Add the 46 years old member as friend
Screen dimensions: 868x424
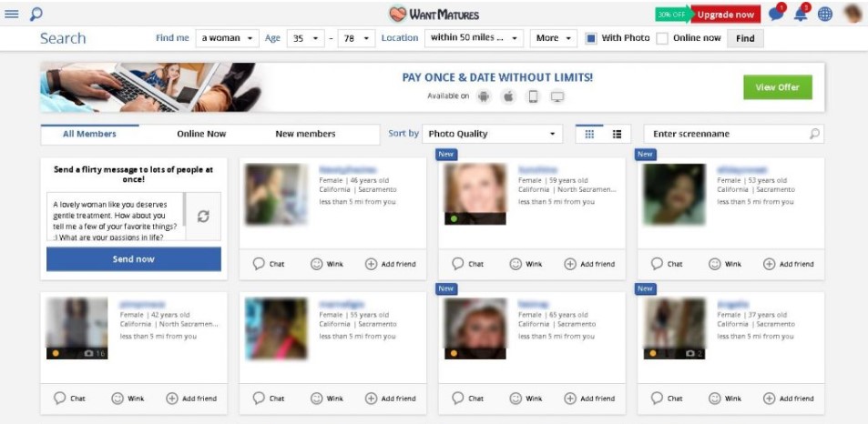(x=390, y=264)
